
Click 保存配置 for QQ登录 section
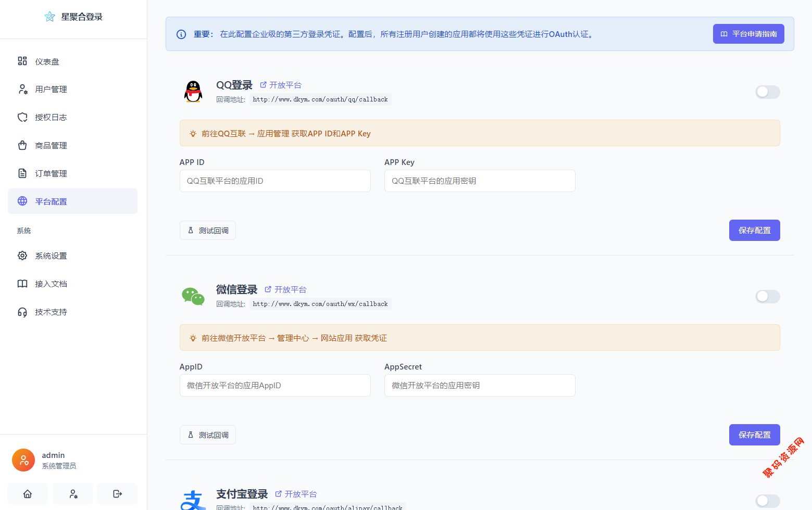pyautogui.click(x=754, y=231)
